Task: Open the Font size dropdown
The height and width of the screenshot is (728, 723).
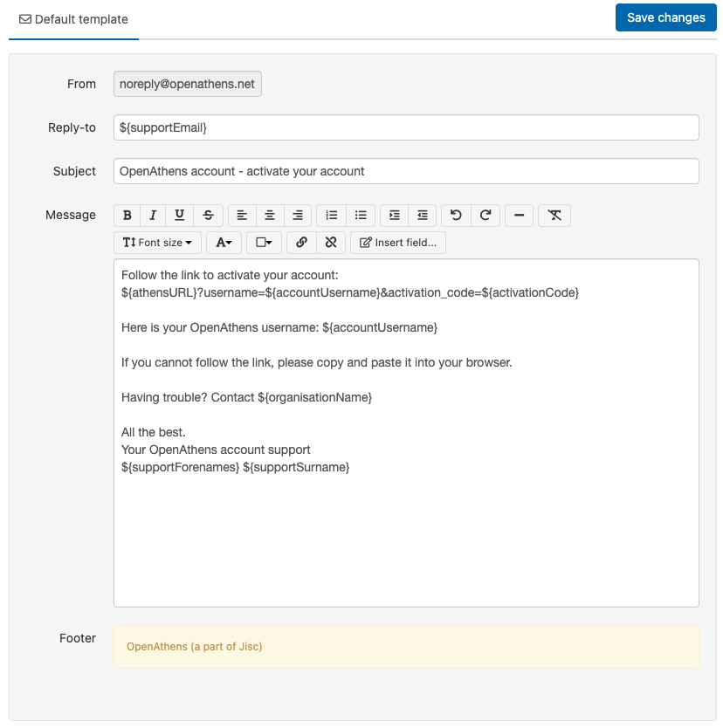Action: (157, 243)
